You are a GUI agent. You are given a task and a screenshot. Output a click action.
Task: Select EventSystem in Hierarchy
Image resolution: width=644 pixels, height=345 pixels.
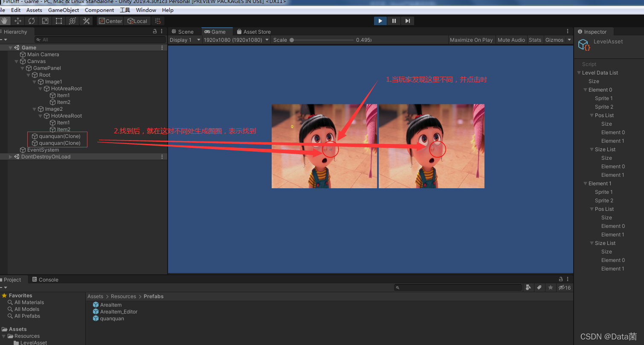(43, 150)
